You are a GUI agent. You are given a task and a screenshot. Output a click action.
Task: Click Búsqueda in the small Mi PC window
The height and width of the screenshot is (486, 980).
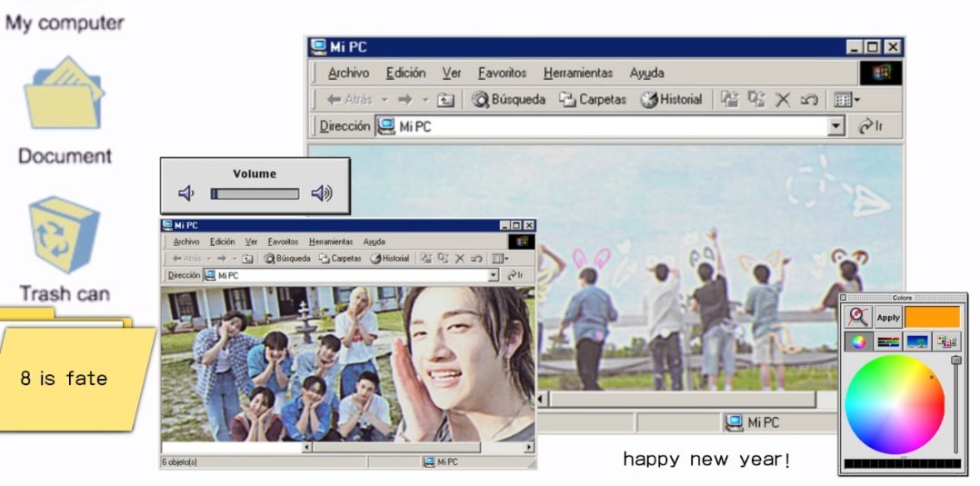tap(287, 258)
